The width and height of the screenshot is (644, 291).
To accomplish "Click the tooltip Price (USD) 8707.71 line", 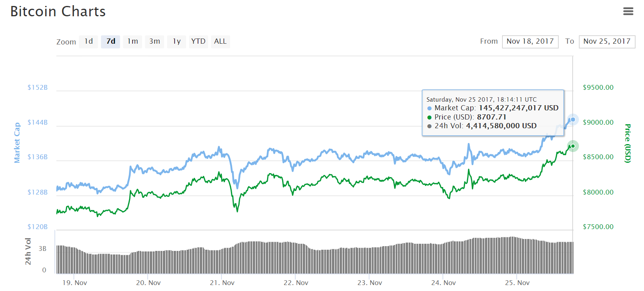I will point(467,117).
